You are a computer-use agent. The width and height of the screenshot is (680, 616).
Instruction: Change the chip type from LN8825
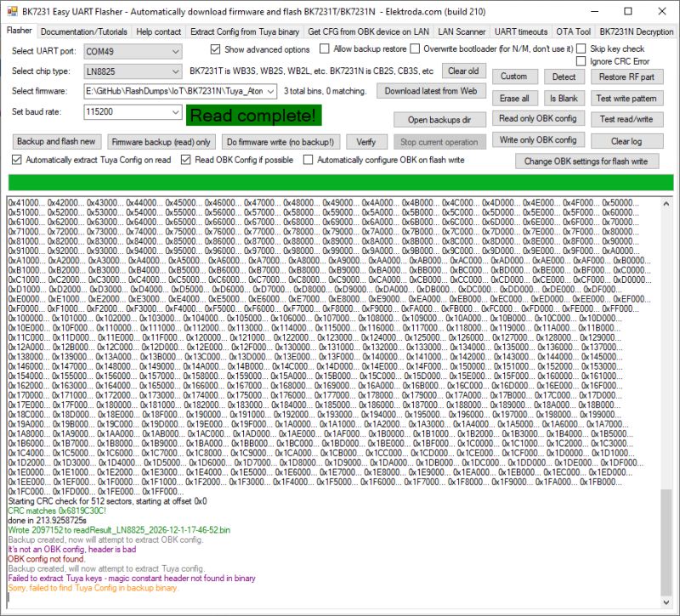tap(173, 71)
